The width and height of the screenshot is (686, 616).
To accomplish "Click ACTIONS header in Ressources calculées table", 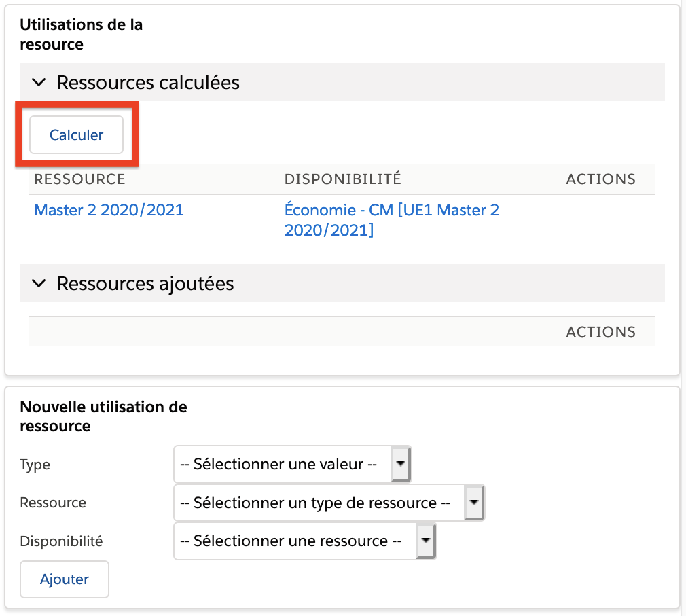I will [x=600, y=179].
